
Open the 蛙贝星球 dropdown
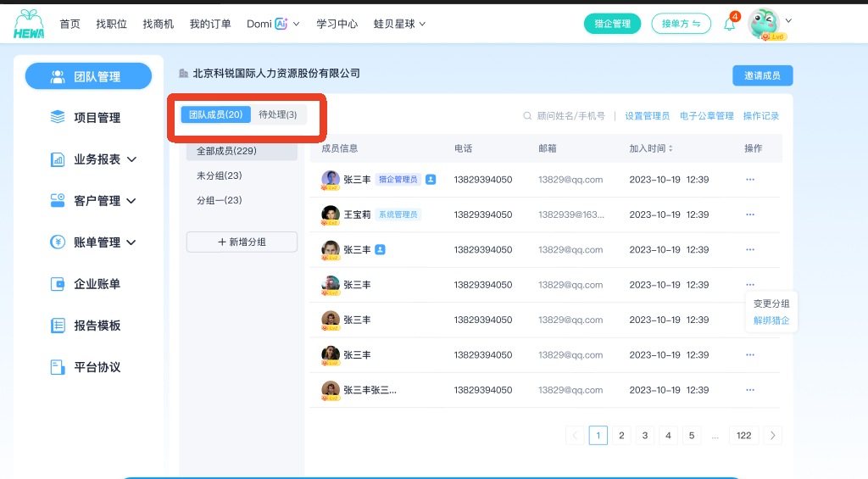coord(399,24)
